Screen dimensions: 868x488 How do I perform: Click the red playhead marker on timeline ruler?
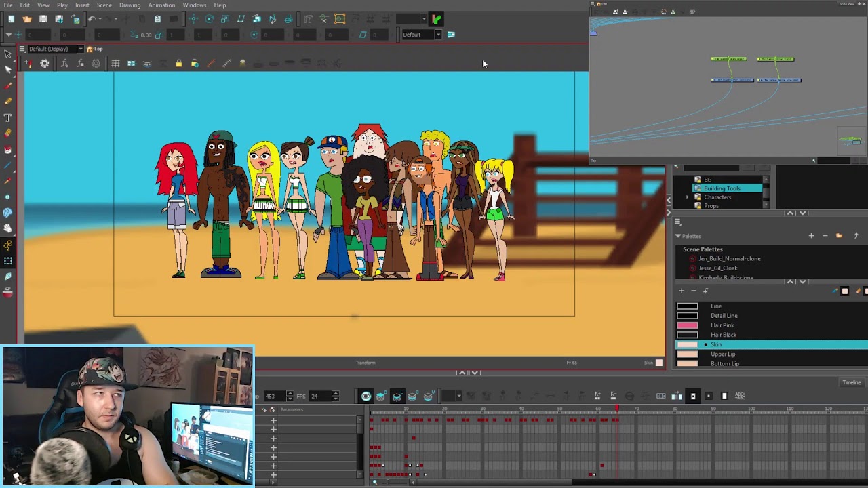pyautogui.click(x=616, y=409)
